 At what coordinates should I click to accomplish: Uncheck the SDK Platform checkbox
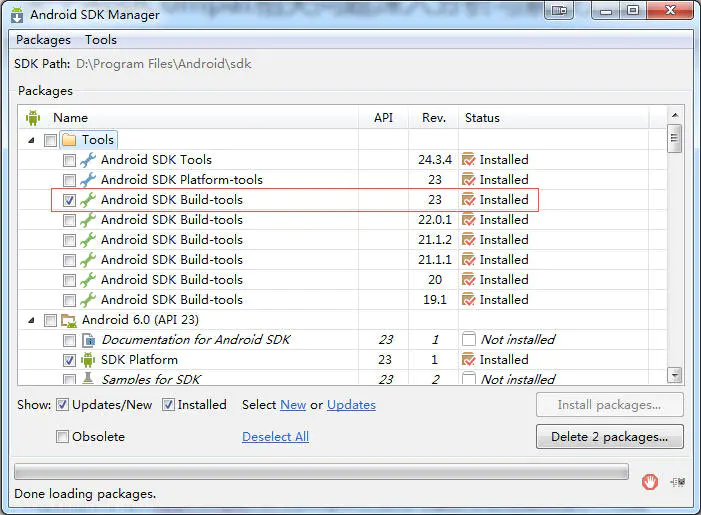69,360
